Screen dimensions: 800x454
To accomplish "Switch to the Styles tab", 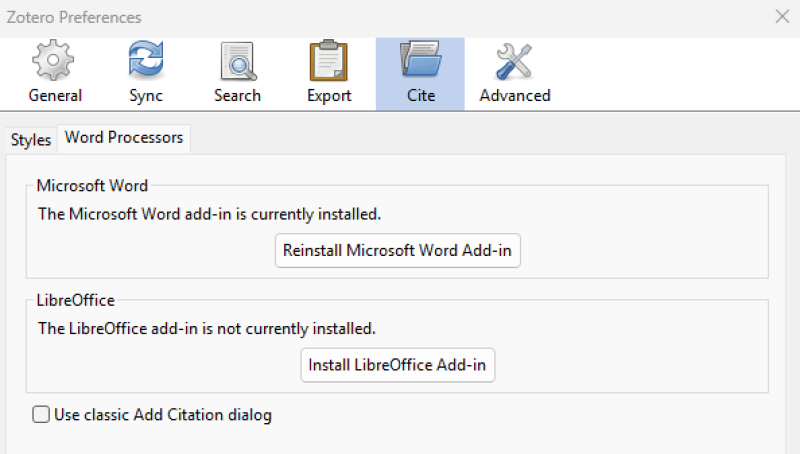I will 31,140.
